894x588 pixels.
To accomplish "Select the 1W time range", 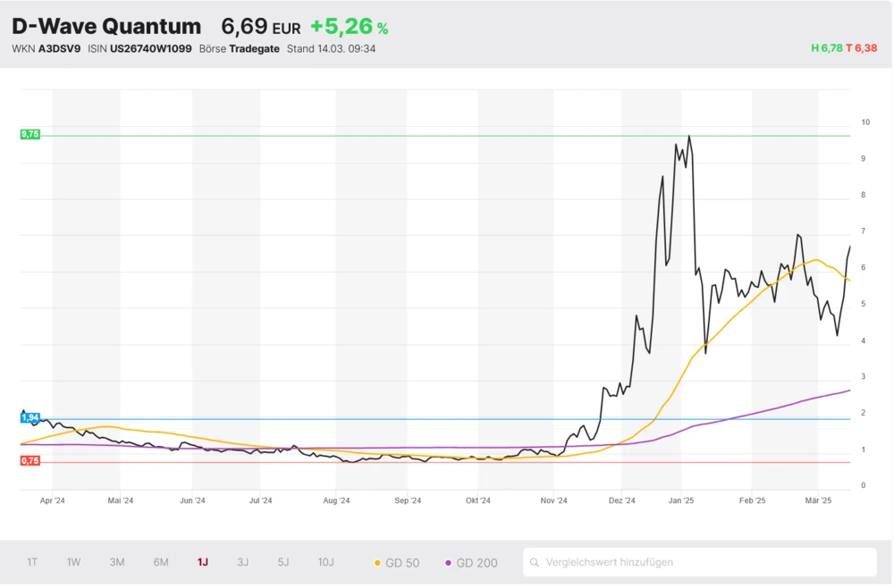I will 74,562.
